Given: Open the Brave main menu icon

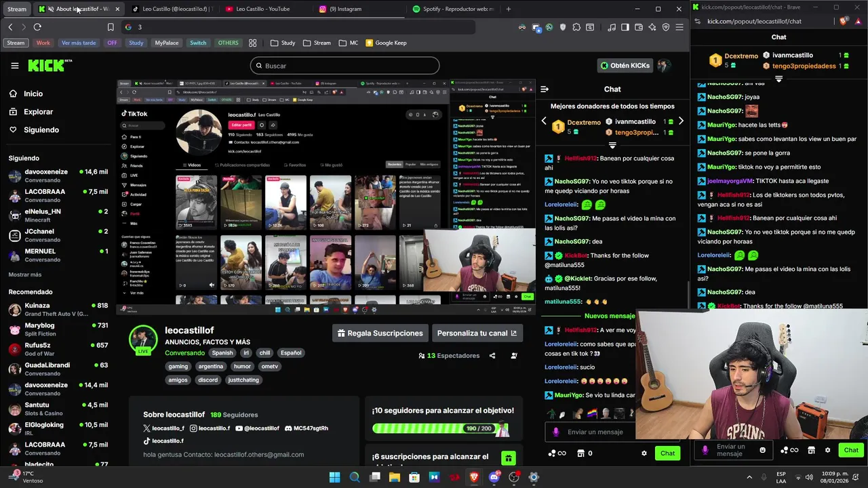Looking at the screenshot, I should pyautogui.click(x=679, y=27).
